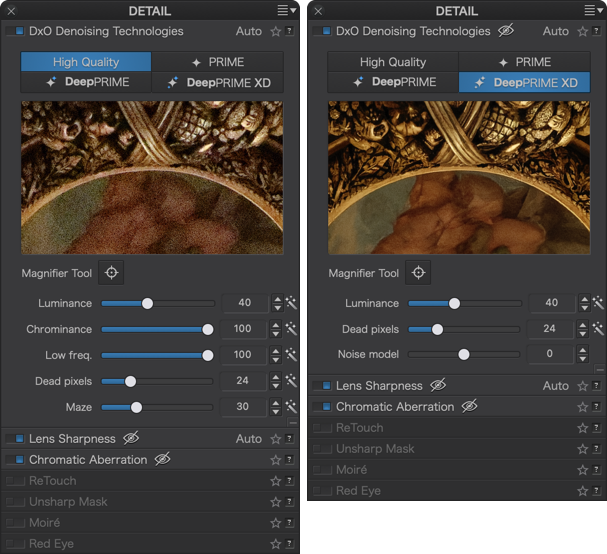The image size is (607, 554).
Task: Click magic wand beside Dead pixels in right panel
Action: point(598,329)
